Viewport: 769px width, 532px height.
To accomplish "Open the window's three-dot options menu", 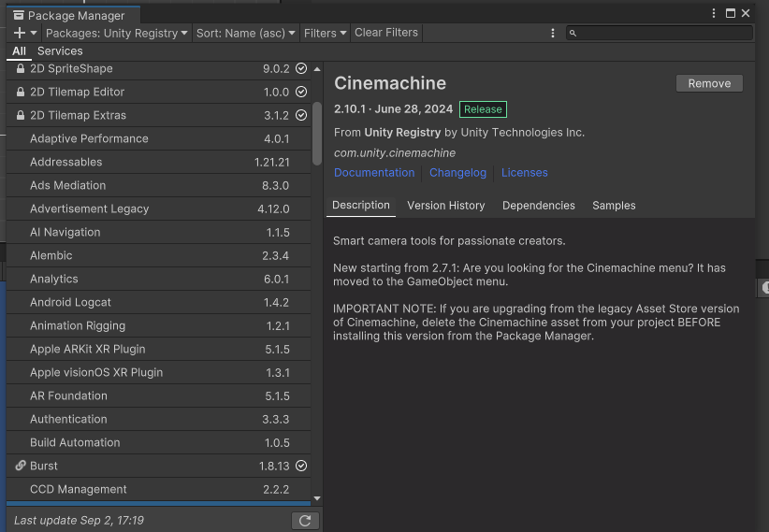I will 714,13.
